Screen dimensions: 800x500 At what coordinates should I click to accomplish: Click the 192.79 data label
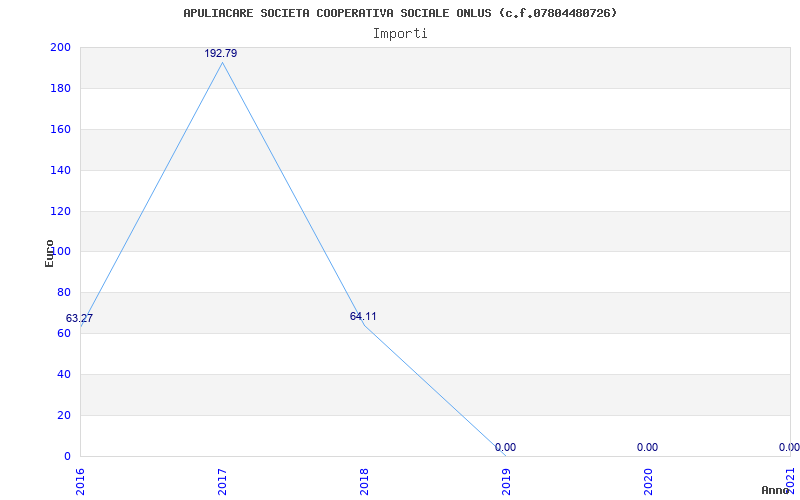point(221,53)
